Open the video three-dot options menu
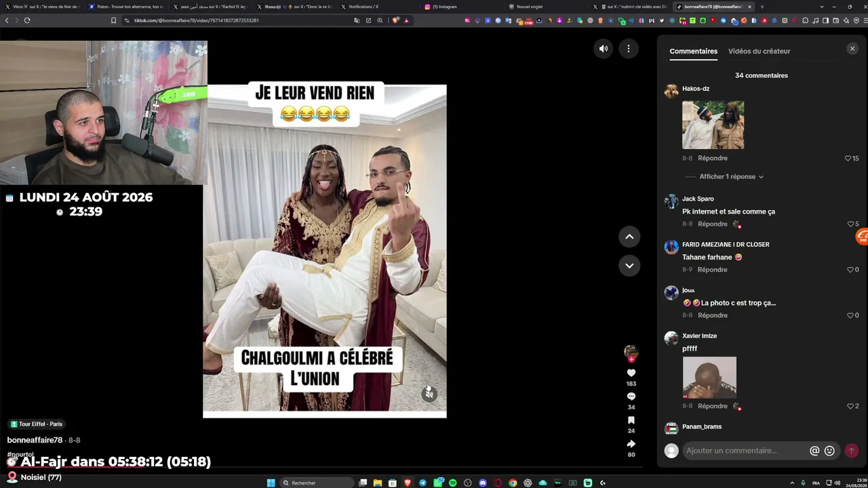 pyautogui.click(x=629, y=49)
